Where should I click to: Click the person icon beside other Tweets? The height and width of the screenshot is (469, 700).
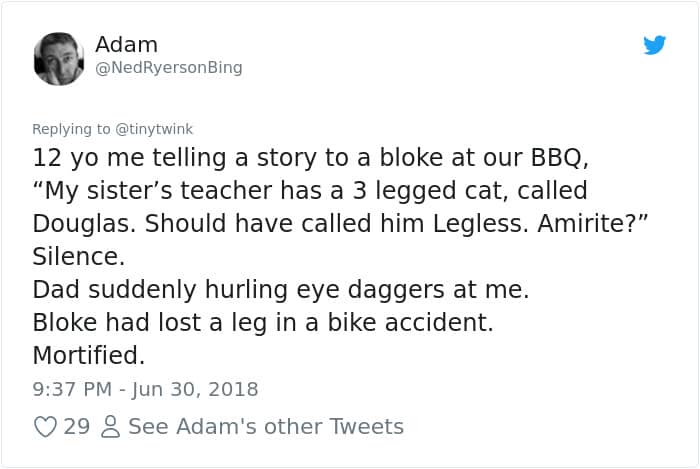coord(112,427)
